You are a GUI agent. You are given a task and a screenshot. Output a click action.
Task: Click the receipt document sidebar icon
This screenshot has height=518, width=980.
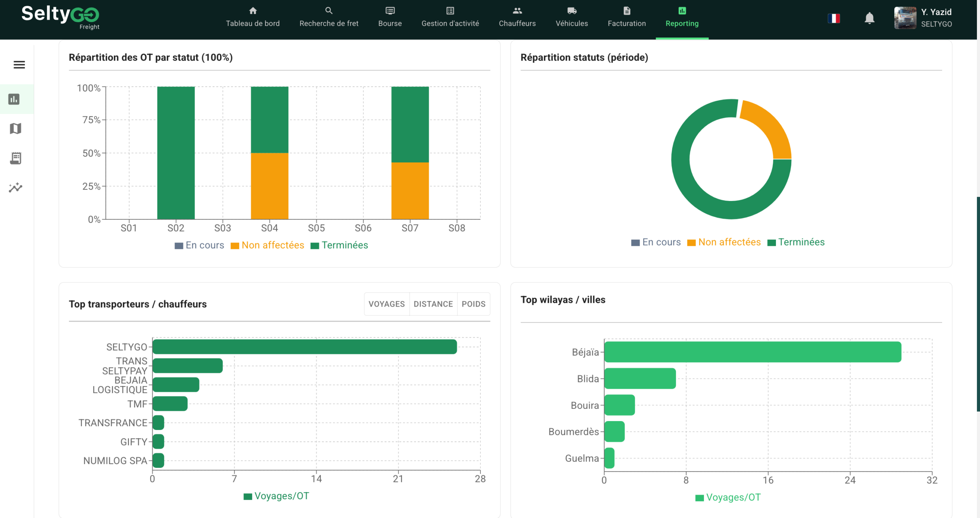click(x=16, y=158)
